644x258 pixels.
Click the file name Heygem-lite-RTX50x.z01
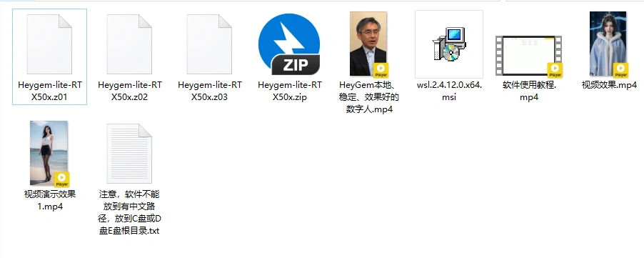click(x=50, y=91)
